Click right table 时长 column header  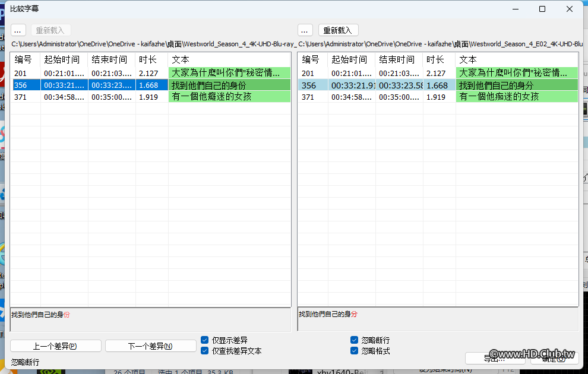click(x=440, y=59)
